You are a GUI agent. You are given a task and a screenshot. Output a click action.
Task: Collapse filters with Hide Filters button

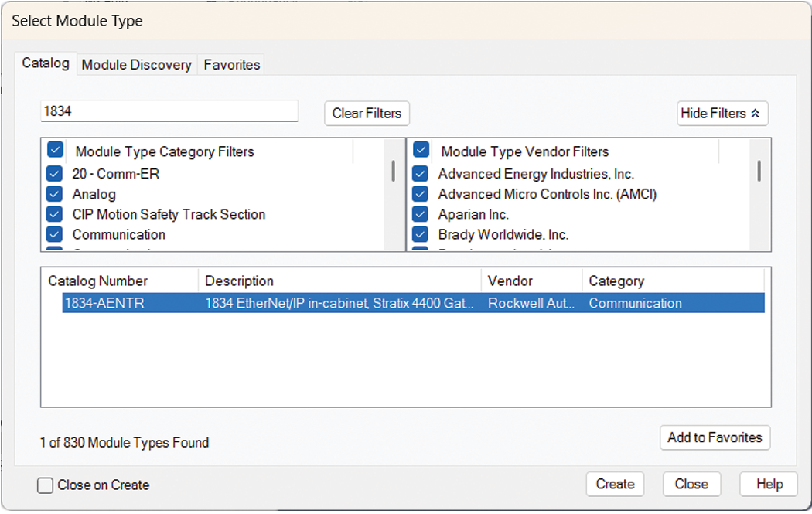722,114
